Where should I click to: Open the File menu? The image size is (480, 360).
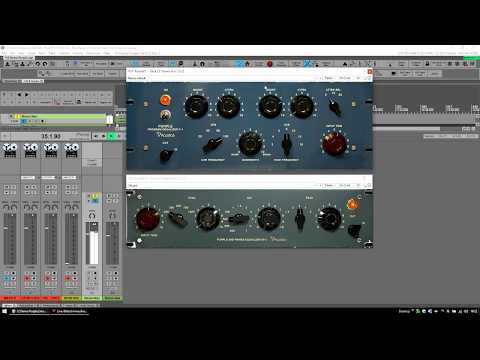point(4,53)
